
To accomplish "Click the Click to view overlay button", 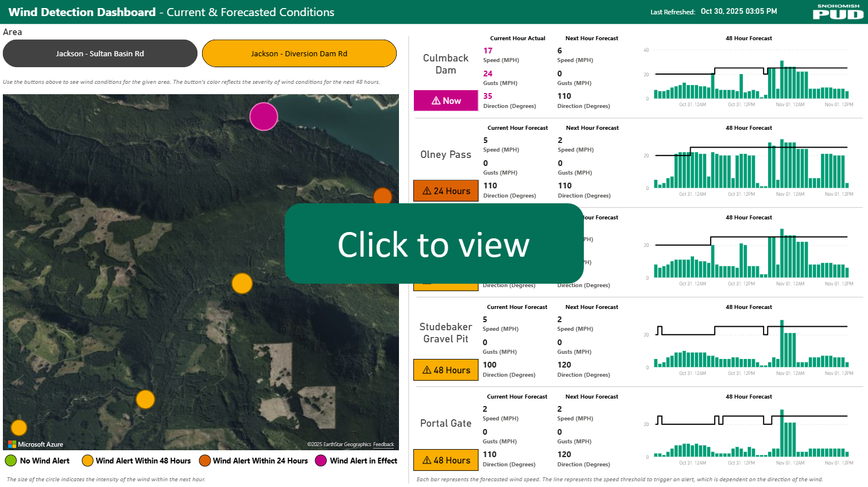I will 433,243.
